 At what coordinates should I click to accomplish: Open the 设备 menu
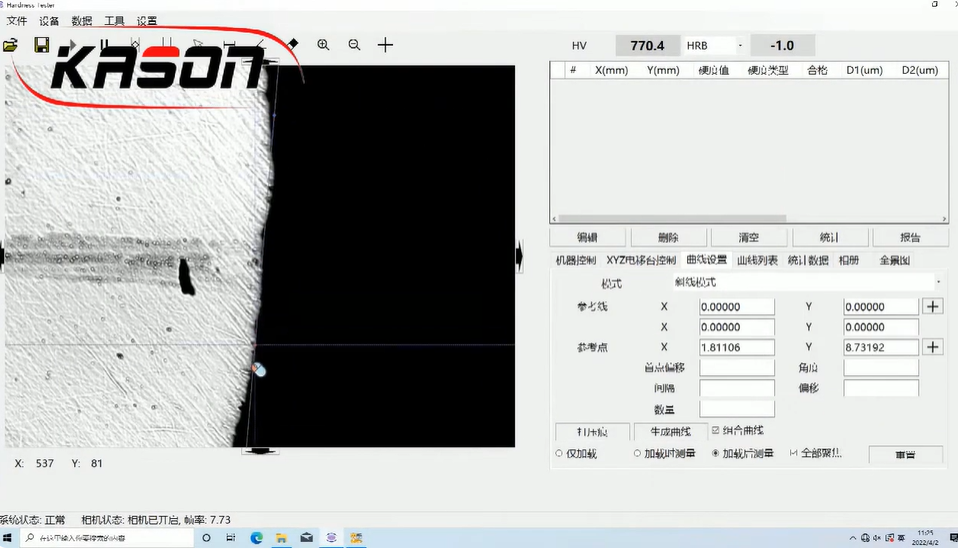pyautogui.click(x=49, y=21)
